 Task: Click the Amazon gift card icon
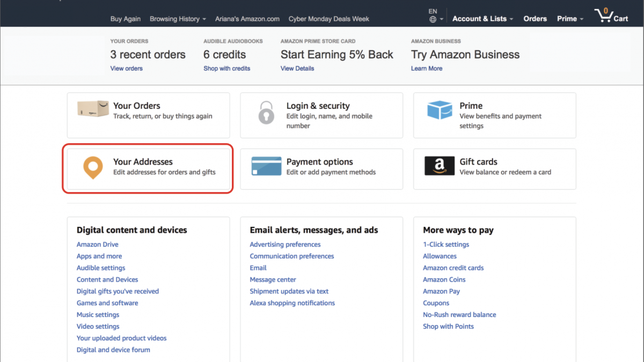click(x=440, y=166)
